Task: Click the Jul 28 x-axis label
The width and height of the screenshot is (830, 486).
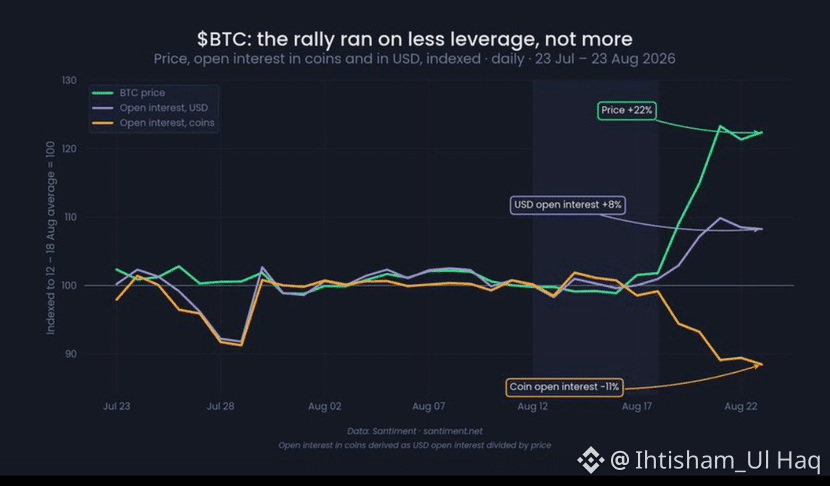Action: 220,407
